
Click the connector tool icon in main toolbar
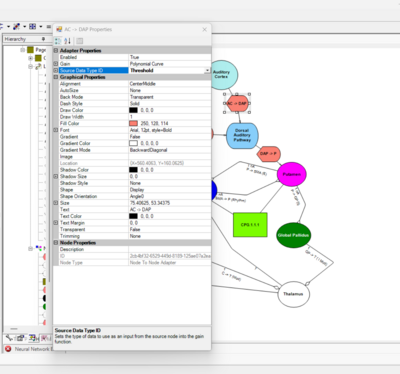(x=16, y=26)
